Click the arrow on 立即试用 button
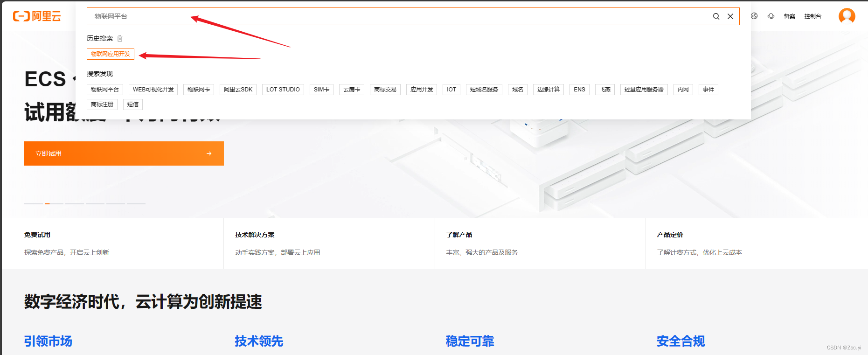 tap(209, 153)
